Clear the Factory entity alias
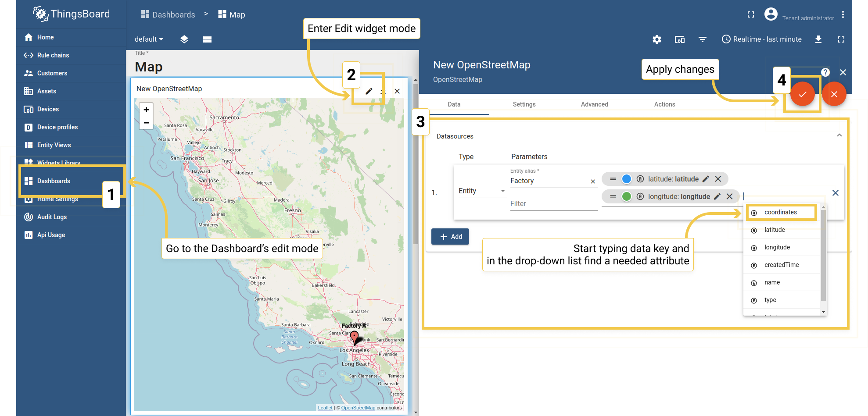Image resolution: width=868 pixels, height=416 pixels. [x=593, y=181]
